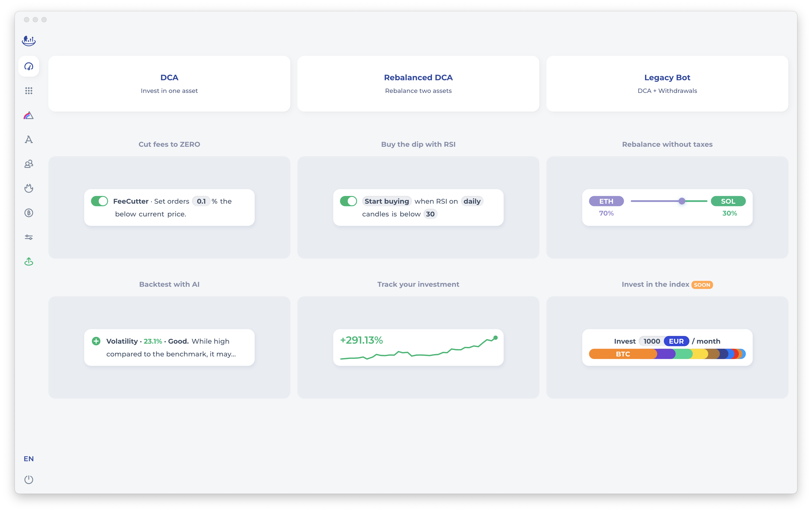Open the daily candles dropdown
This screenshot has width=812, height=512.
click(472, 201)
